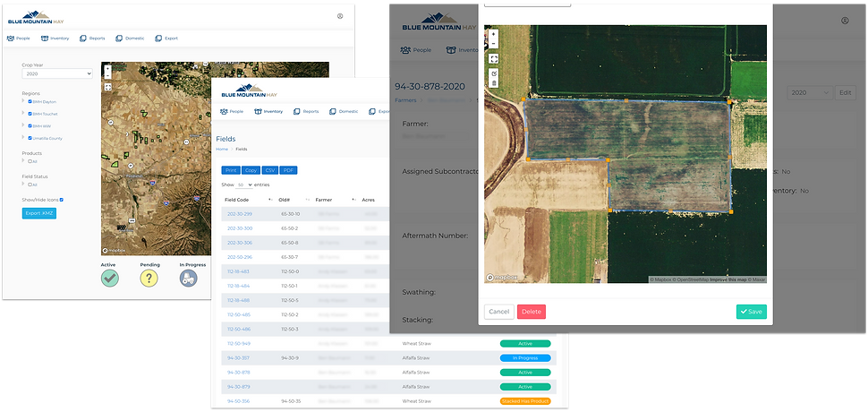The width and height of the screenshot is (868, 412).
Task: Click the Home breadcrumb link
Action: 222,149
